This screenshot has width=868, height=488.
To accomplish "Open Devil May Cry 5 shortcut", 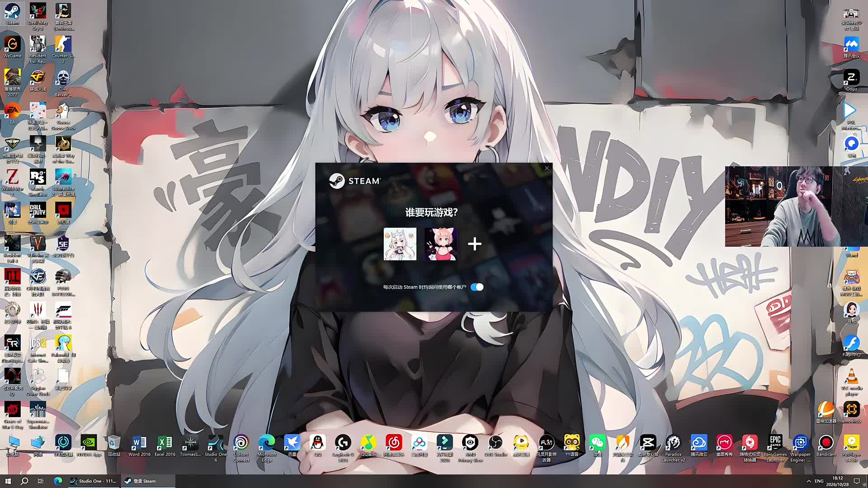I will click(x=38, y=17).
